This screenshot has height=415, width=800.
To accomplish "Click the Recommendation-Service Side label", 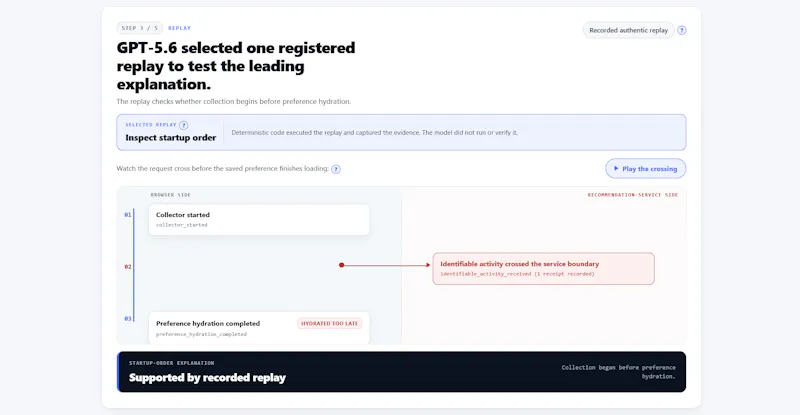I will click(633, 195).
